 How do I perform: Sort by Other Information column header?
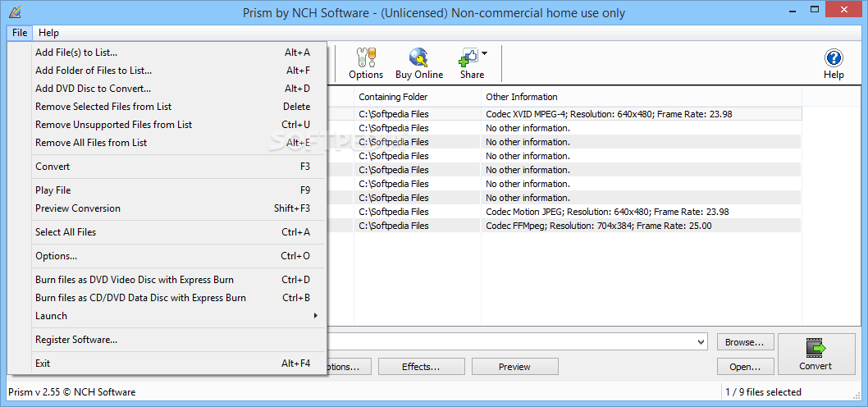pos(641,96)
